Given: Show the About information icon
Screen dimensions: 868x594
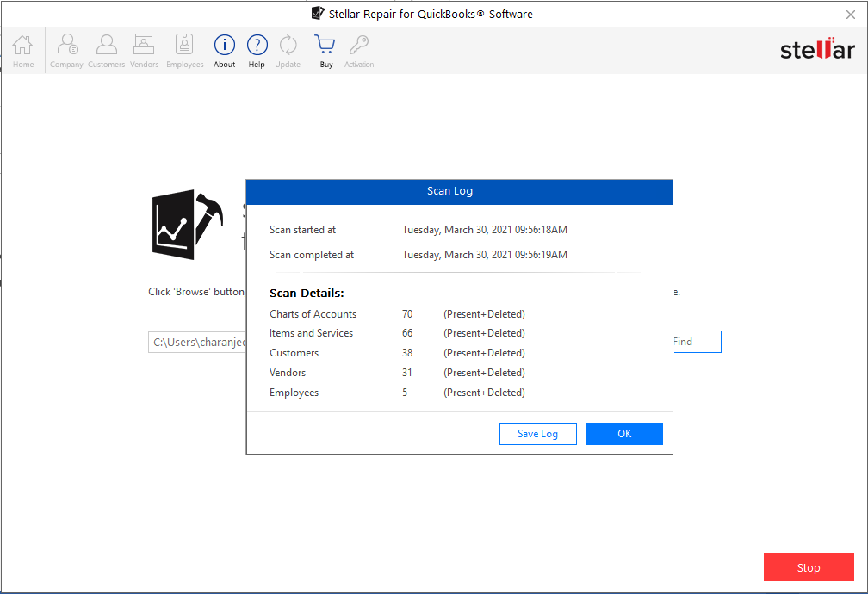Looking at the screenshot, I should (x=224, y=51).
